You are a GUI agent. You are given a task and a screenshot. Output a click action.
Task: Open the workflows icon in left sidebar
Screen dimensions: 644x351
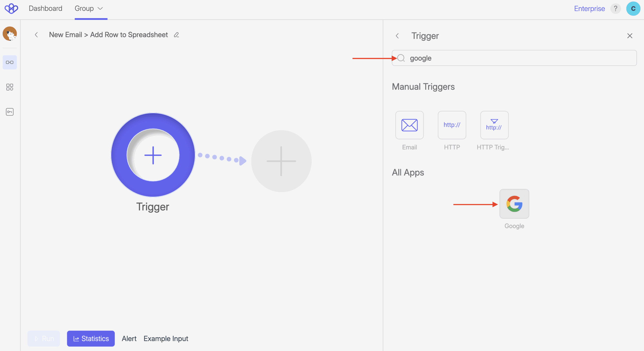tap(10, 62)
